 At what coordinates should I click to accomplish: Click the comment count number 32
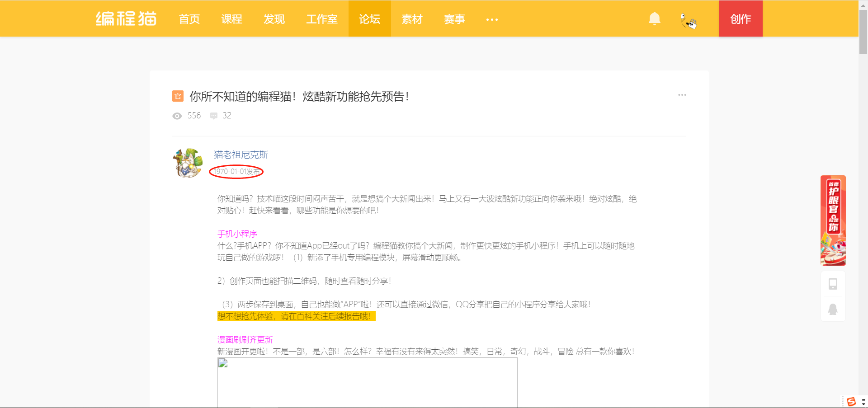tap(227, 116)
